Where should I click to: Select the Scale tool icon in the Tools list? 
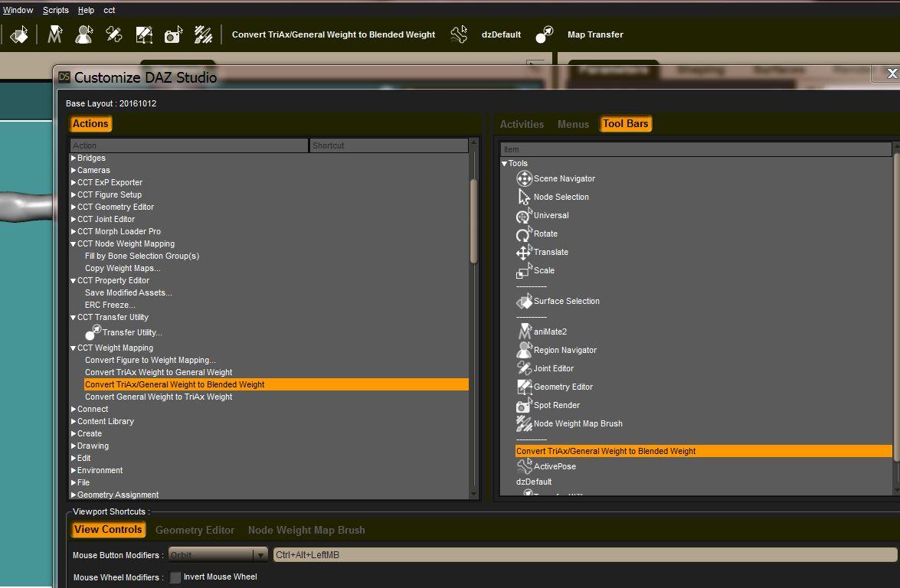coord(524,270)
